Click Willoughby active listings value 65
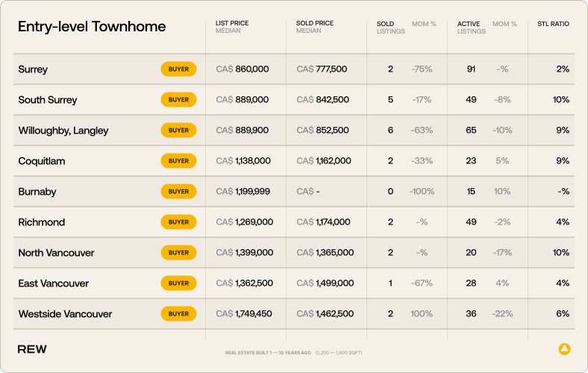 tap(471, 130)
